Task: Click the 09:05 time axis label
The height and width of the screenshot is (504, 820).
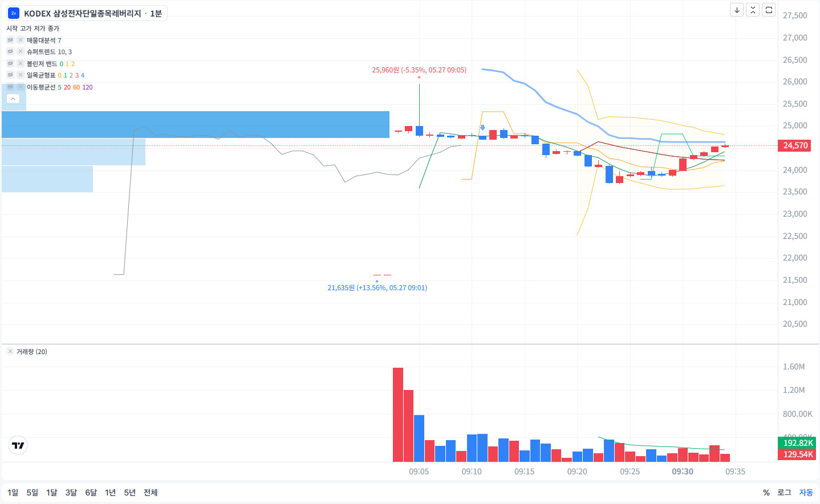Action: point(419,472)
